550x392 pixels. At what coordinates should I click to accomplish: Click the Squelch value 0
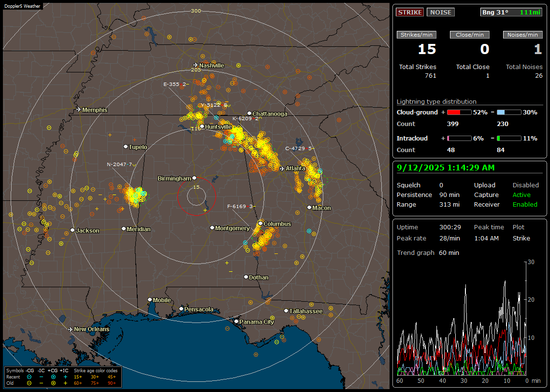click(441, 185)
